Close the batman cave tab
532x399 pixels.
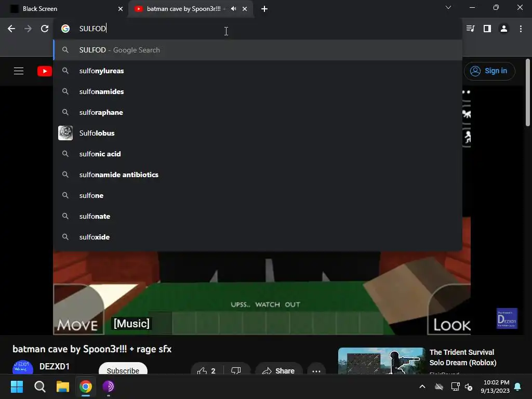pos(245,9)
